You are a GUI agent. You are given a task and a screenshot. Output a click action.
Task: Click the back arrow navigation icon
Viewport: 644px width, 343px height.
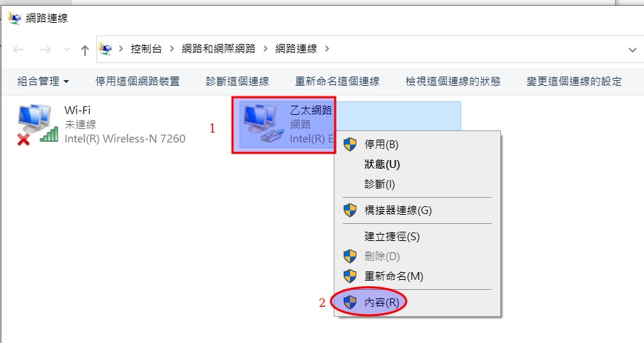[x=18, y=50]
